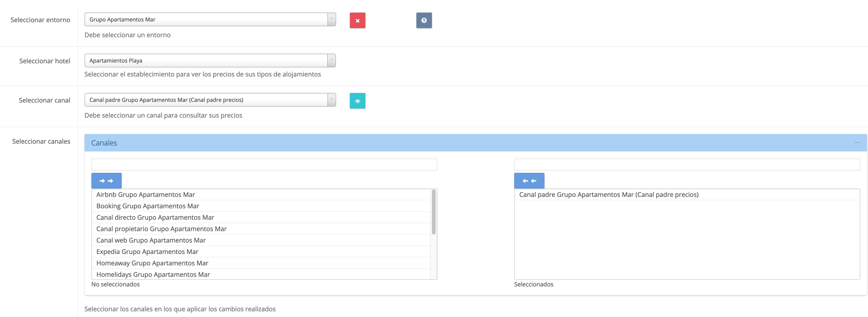Click the unselected channels list scrollbar
The height and width of the screenshot is (317, 868).
[433, 212]
